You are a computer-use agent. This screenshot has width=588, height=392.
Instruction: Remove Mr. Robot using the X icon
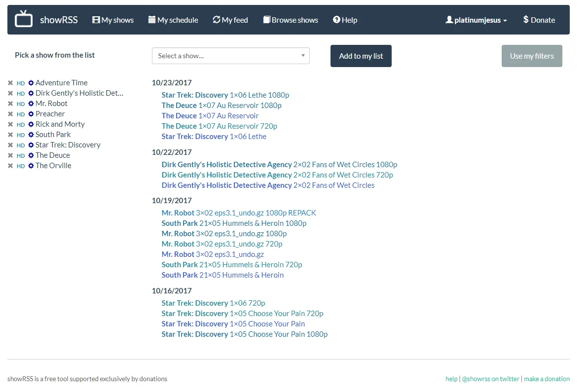[10, 104]
